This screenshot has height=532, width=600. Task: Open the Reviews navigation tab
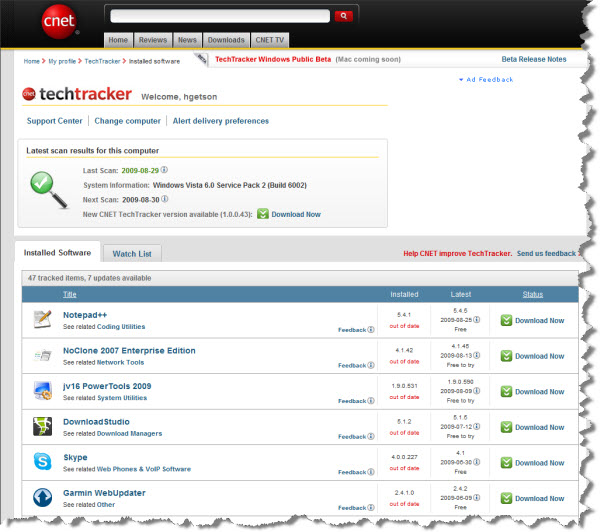click(x=152, y=40)
